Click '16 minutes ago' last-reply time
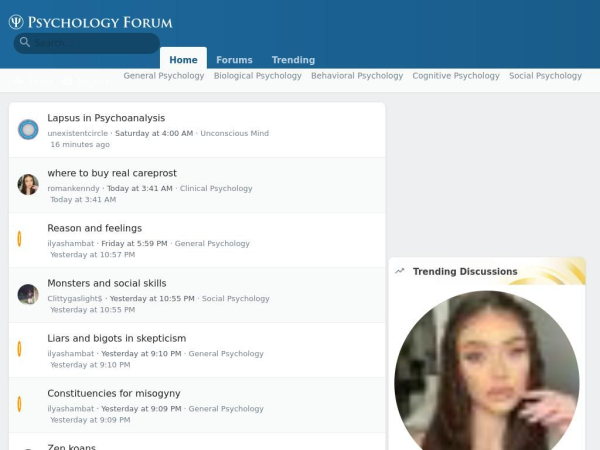This screenshot has width=600, height=450. pyautogui.click(x=80, y=144)
